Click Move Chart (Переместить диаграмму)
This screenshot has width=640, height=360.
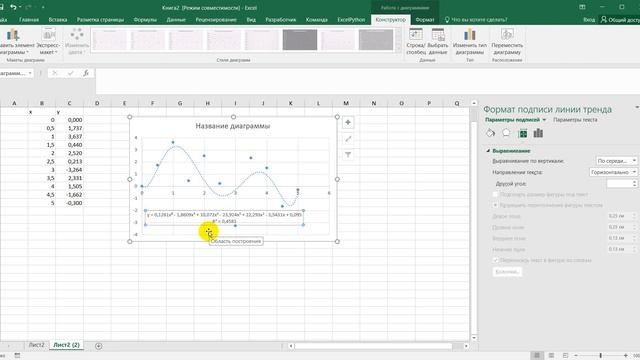[507, 42]
